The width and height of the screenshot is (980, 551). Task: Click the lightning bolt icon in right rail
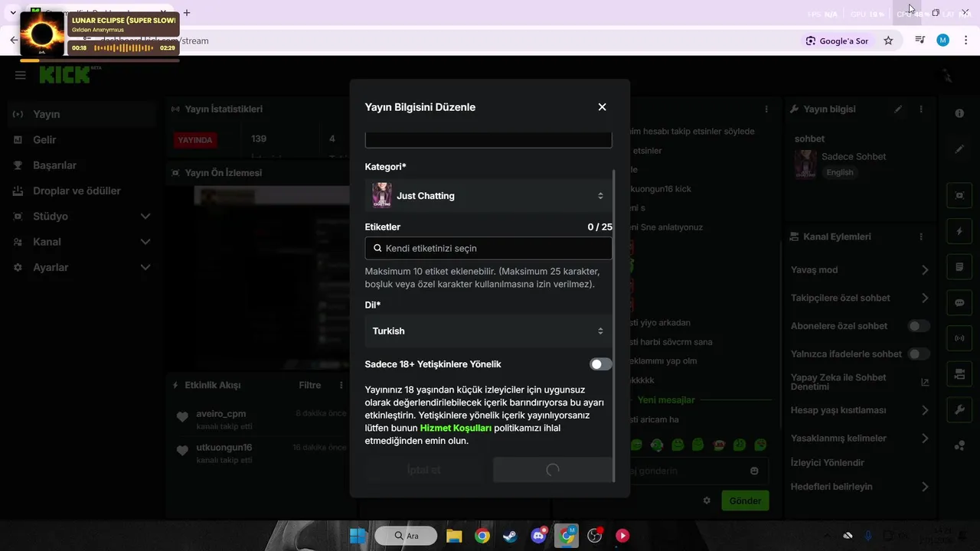pyautogui.click(x=959, y=231)
